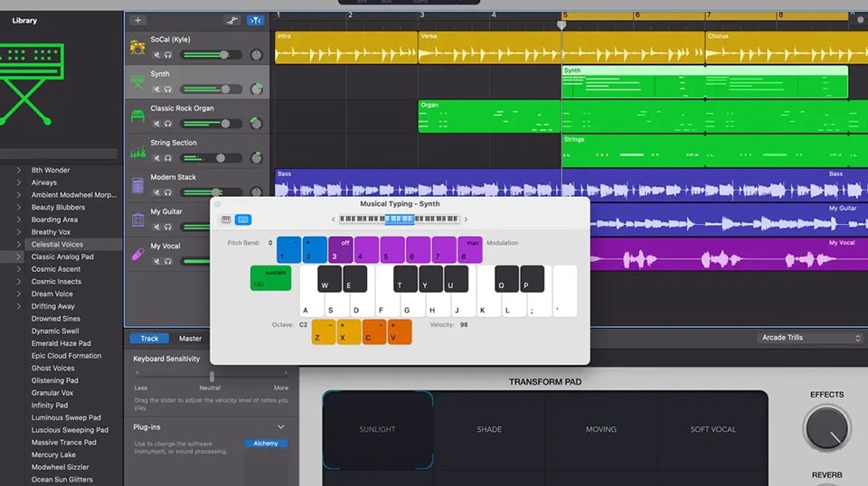Click the String Section pan knob
This screenshot has width=868, height=486.
coord(256,158)
